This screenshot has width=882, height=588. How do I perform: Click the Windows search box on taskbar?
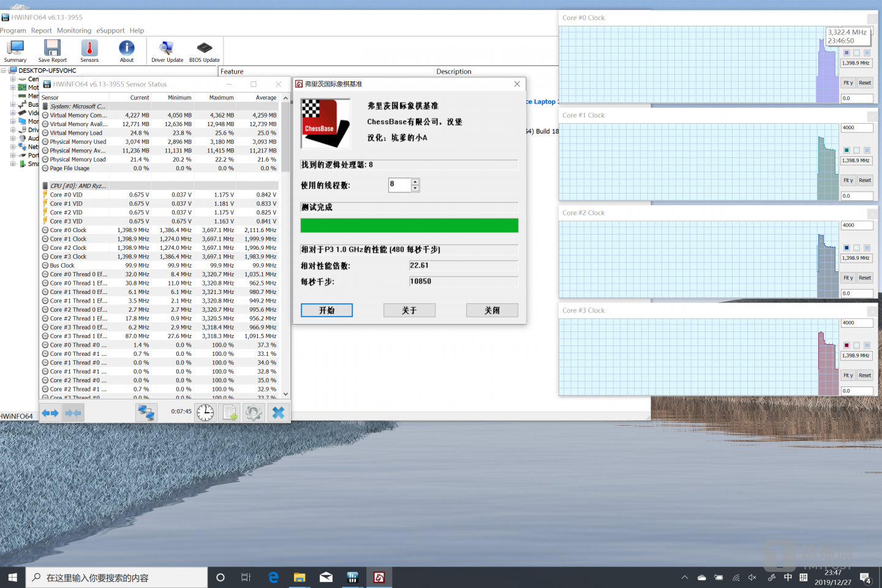[x=116, y=578]
